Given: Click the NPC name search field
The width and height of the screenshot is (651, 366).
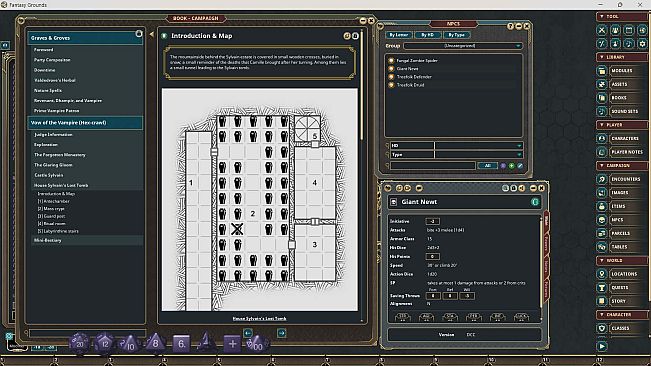Looking at the screenshot, I should pos(433,166).
